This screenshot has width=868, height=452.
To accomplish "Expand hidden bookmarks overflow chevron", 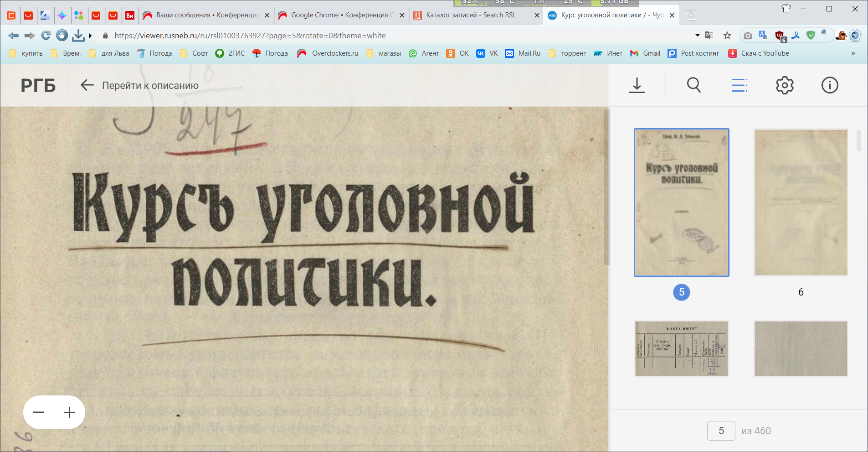I will click(x=853, y=53).
